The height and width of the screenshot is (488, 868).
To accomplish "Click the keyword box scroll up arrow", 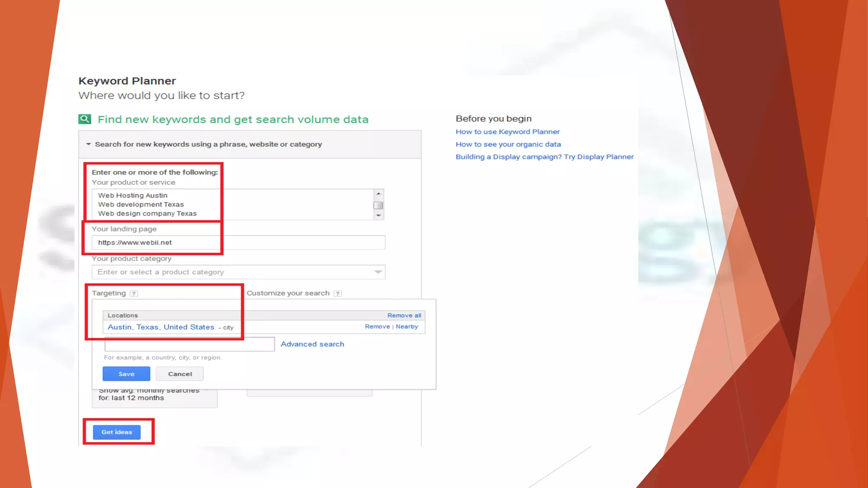I will click(x=378, y=194).
